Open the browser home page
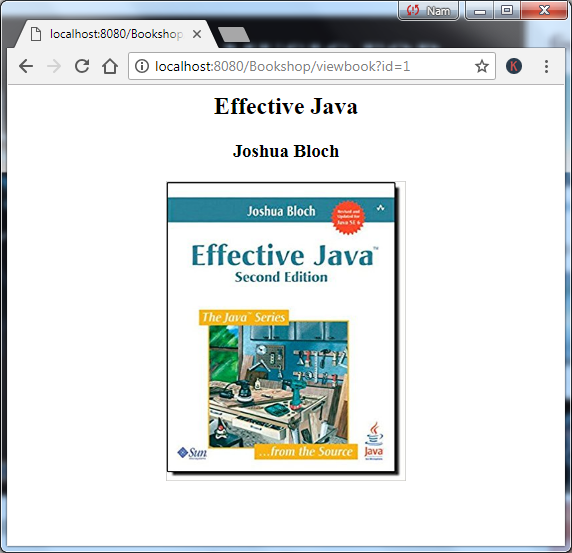The width and height of the screenshot is (572, 553). (110, 66)
